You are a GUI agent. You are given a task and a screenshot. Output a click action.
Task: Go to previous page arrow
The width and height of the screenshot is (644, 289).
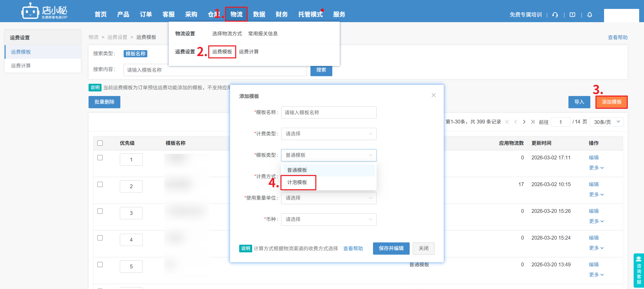516,122
